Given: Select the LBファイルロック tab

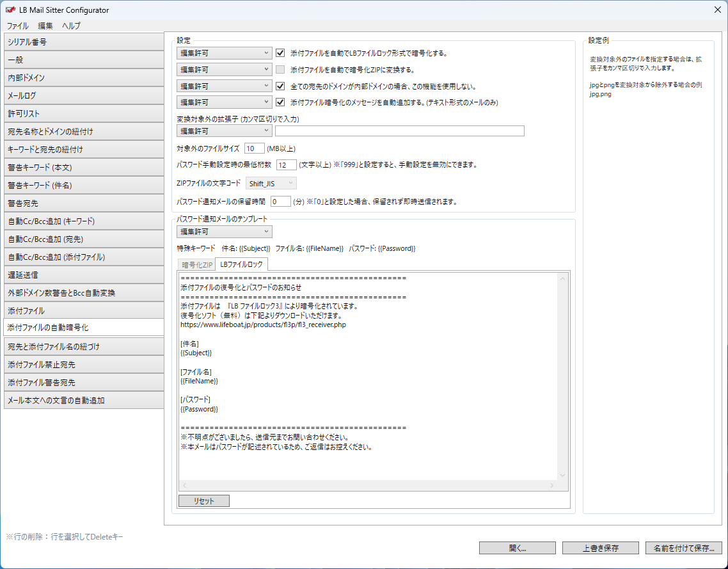Looking at the screenshot, I should 242,264.
